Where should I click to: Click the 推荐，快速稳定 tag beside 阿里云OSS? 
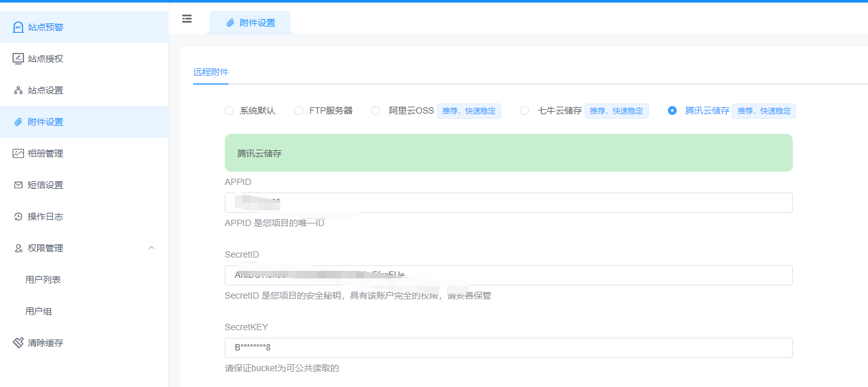(x=468, y=111)
